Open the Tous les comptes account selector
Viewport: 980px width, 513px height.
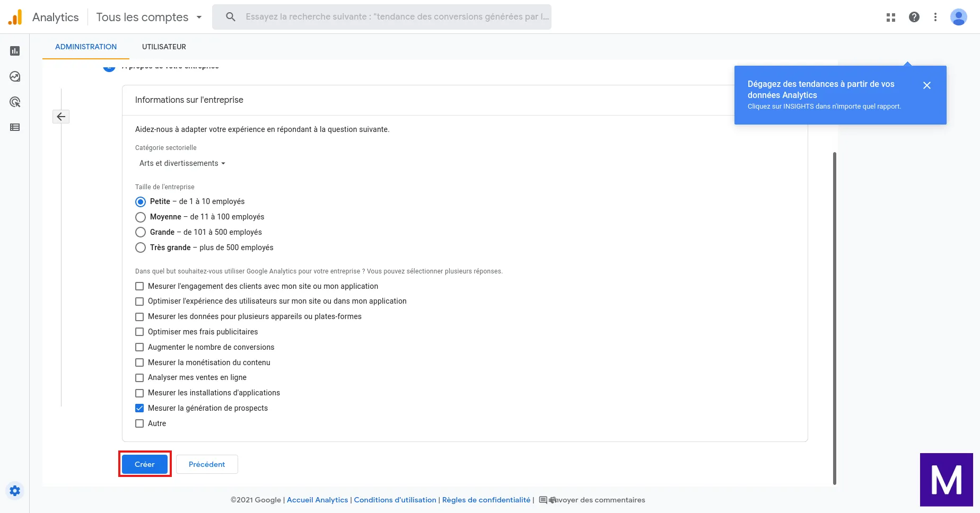point(149,17)
